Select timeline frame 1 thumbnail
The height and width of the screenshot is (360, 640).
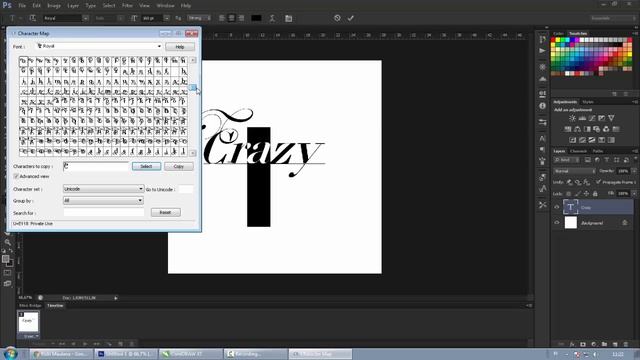(29, 322)
